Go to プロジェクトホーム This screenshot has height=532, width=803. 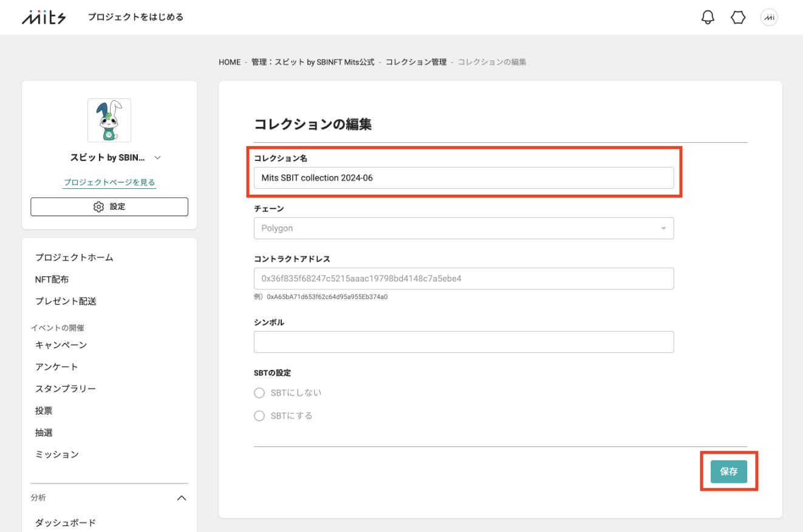74,257
